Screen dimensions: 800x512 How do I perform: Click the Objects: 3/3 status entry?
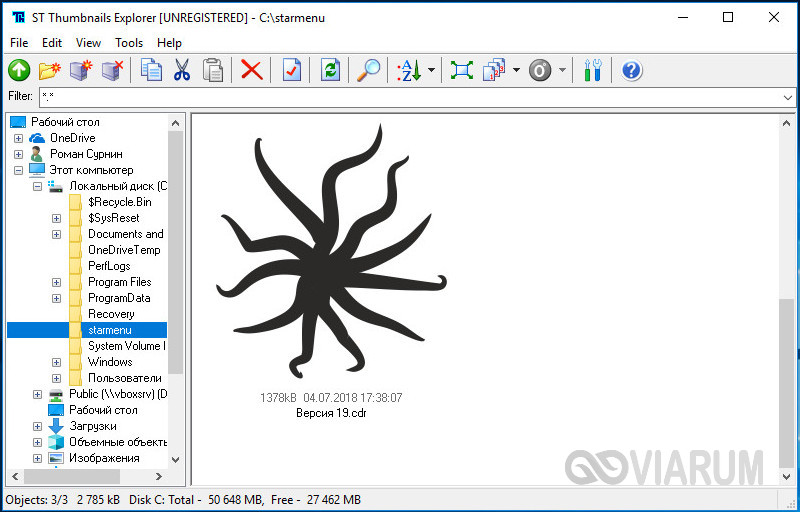[37, 500]
